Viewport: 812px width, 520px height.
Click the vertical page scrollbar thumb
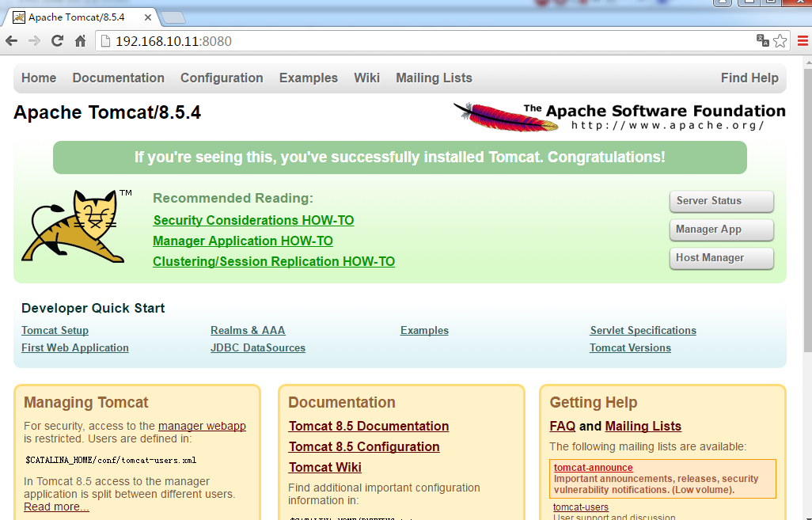[x=807, y=210]
